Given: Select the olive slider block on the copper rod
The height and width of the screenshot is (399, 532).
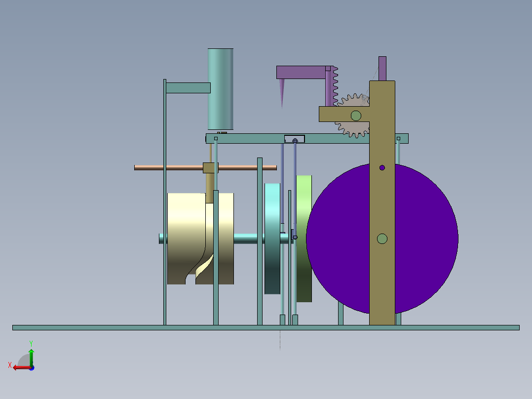Looking at the screenshot, I should click(210, 168).
